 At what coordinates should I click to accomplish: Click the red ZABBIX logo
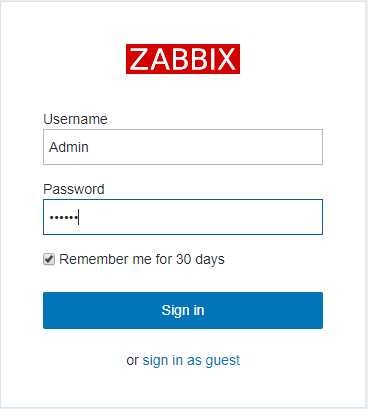[x=183, y=59]
